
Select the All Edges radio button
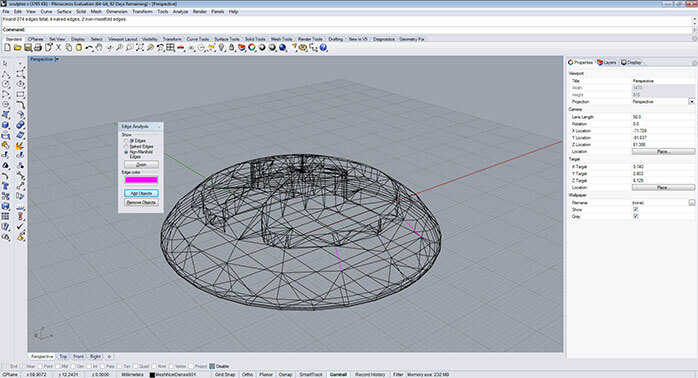(126, 141)
